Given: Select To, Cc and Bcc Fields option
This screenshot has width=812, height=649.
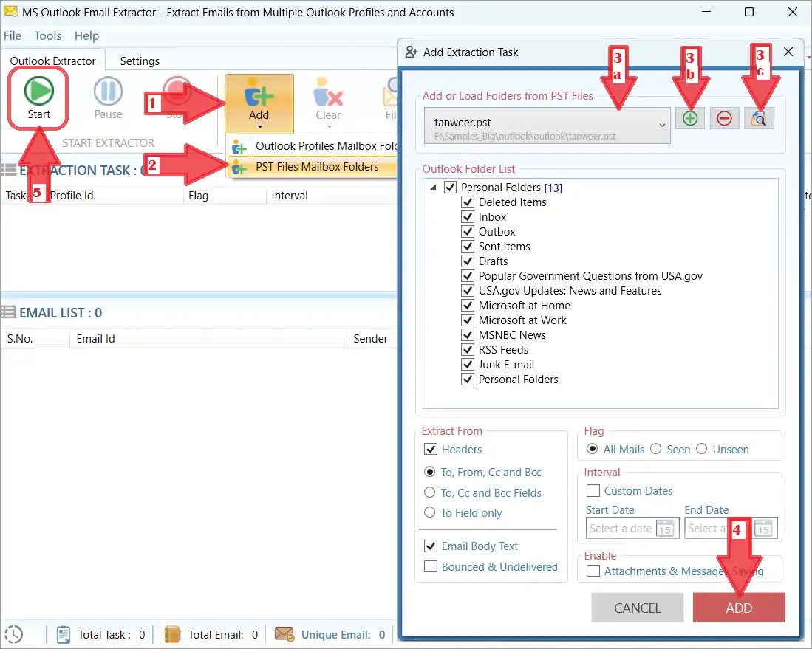Looking at the screenshot, I should pyautogui.click(x=430, y=492).
